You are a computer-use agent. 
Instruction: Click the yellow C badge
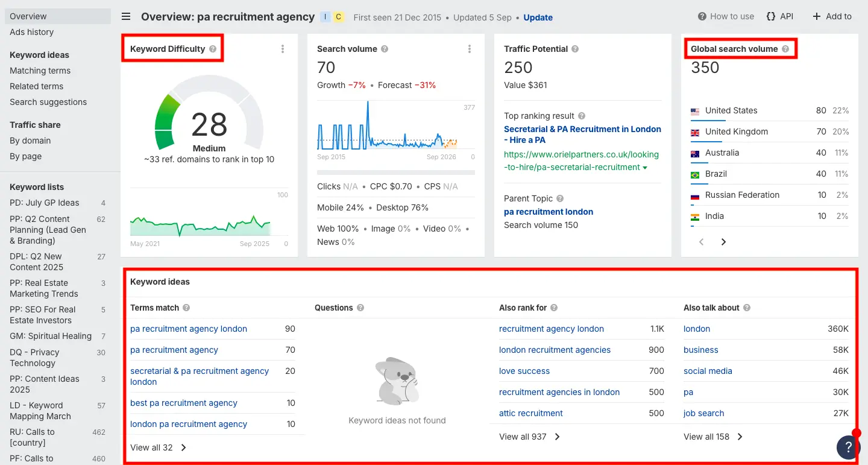coord(339,17)
